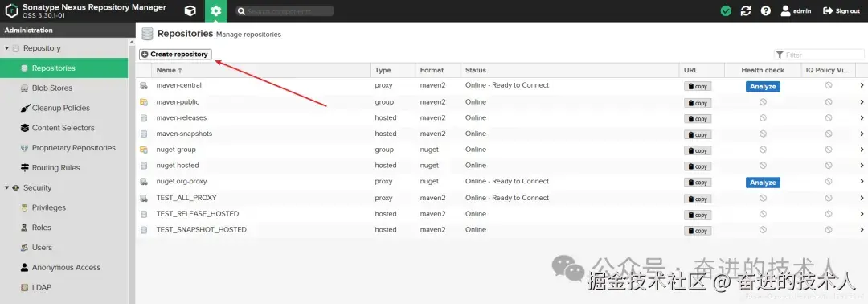The image size is (868, 304).
Task: Focus the Search components field
Action: [x=285, y=11]
